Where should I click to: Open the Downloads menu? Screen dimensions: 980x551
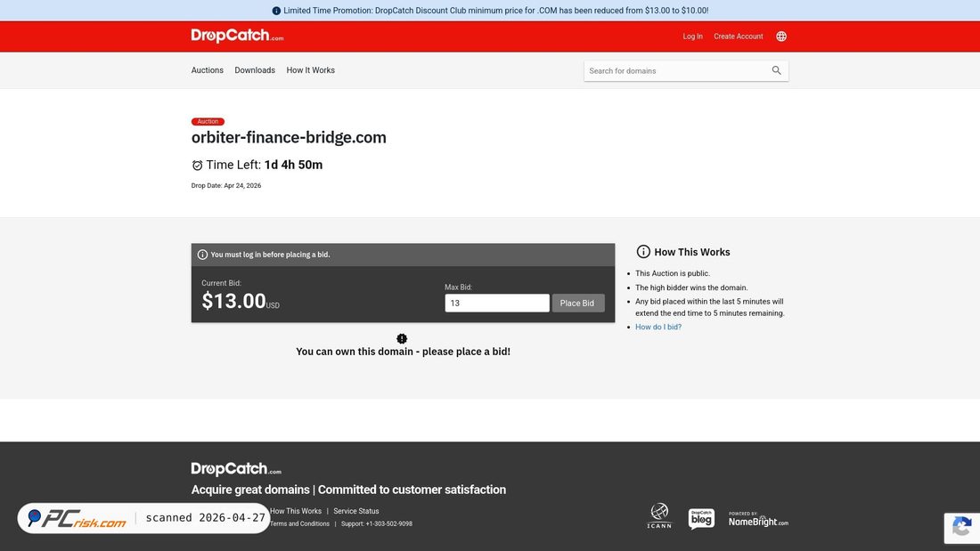255,70
